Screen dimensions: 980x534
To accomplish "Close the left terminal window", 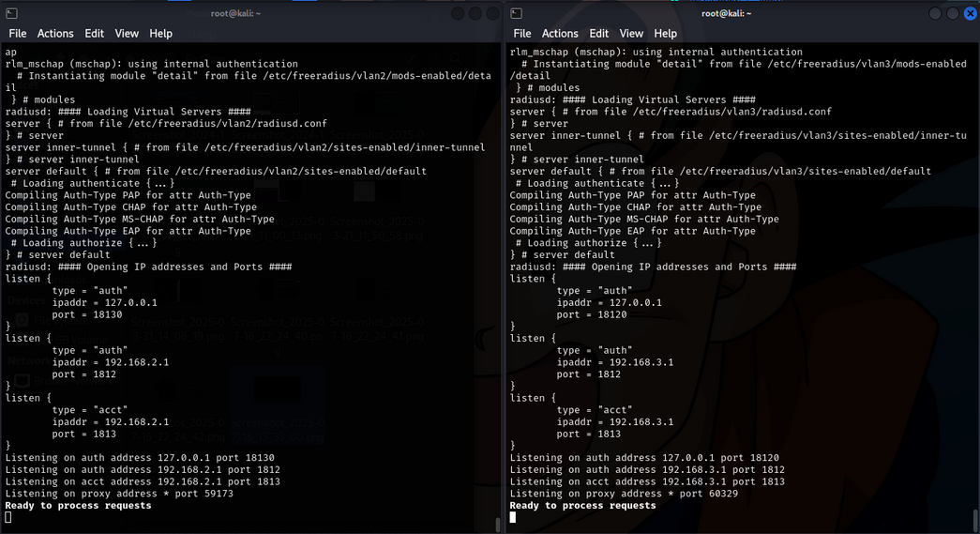I will [493, 13].
